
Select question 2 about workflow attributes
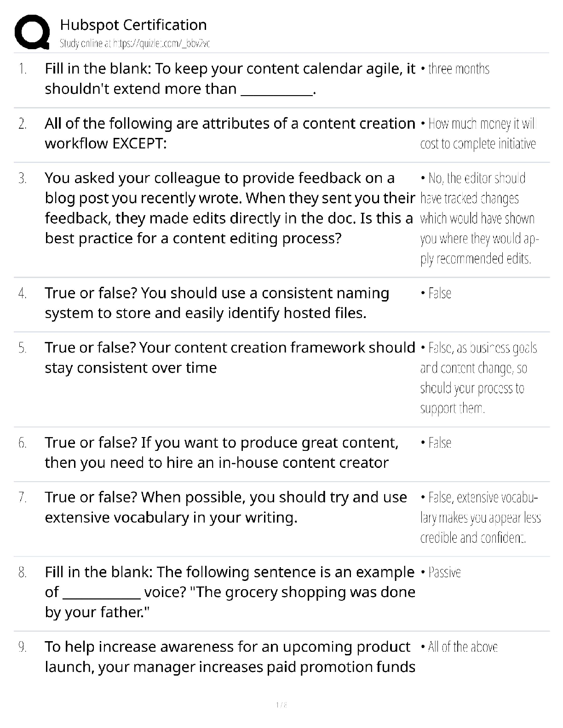click(x=230, y=133)
